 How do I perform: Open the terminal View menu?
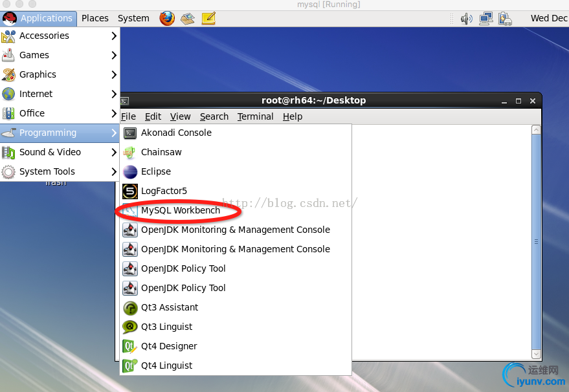(181, 116)
